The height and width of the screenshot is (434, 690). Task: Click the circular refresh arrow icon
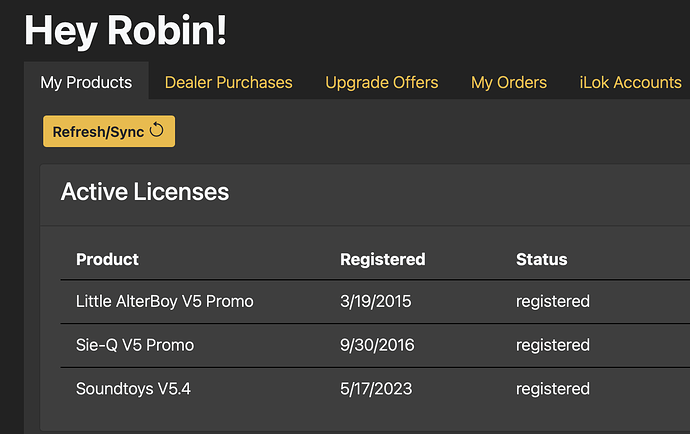[156, 131]
